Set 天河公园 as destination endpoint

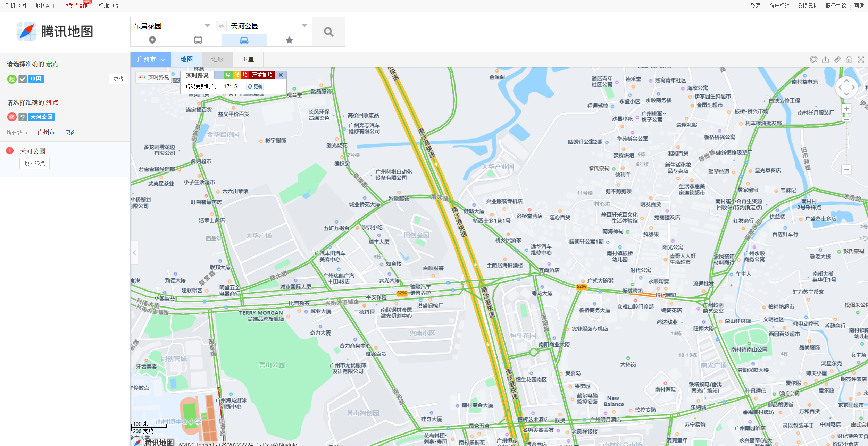(x=34, y=164)
